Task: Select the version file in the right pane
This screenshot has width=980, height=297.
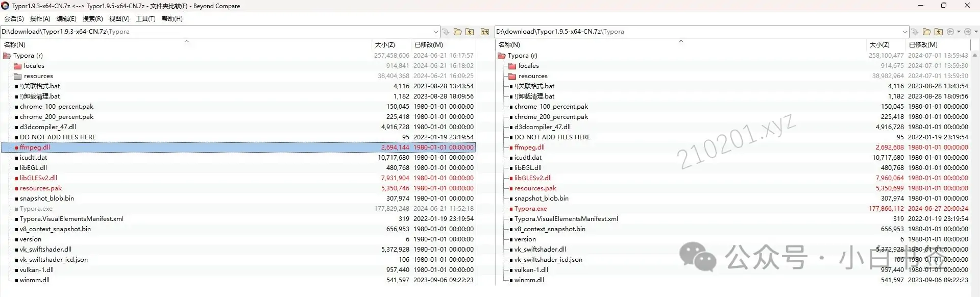Action: point(525,239)
